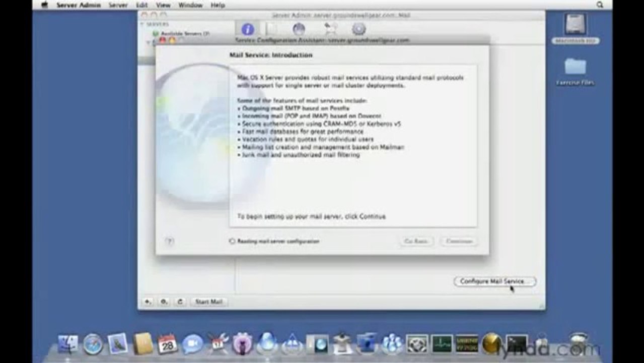Click 'Mail Service: Introduction' heading text

(x=271, y=55)
